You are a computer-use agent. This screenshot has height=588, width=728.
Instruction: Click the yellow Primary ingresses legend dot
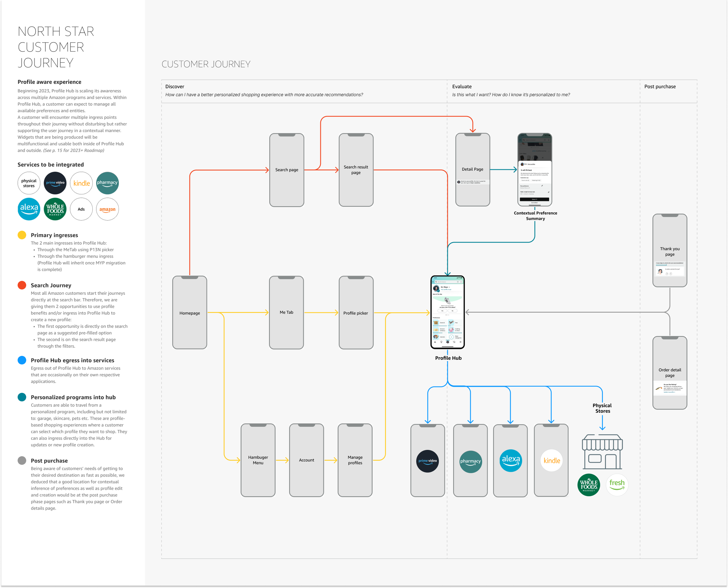[x=22, y=235]
